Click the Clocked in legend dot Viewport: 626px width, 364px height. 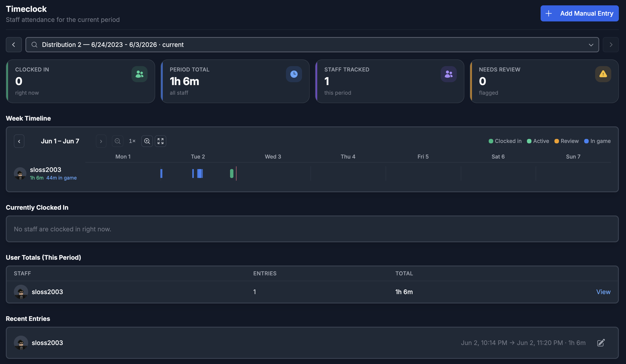pyautogui.click(x=491, y=141)
